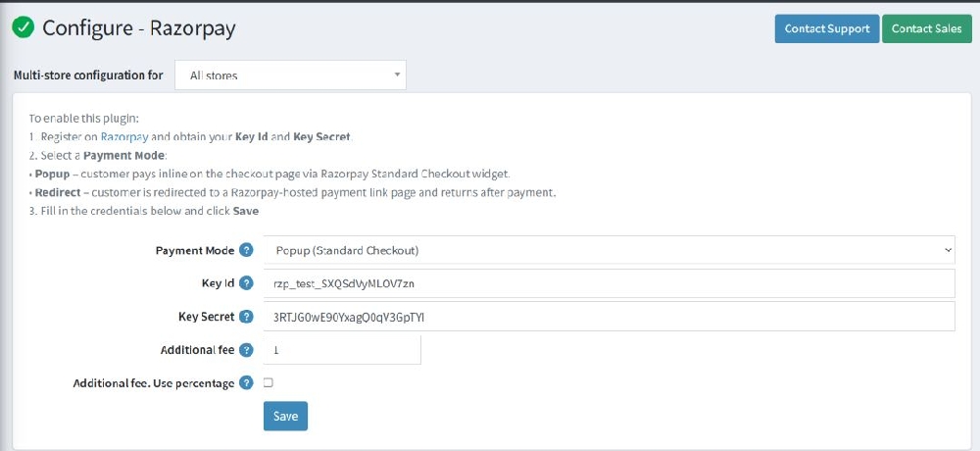
Task: Show help icon for Use percentage
Action: point(247,382)
